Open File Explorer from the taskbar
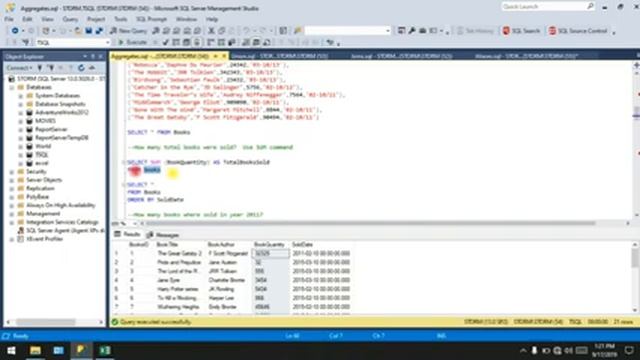Screen dimensions: 640x360 [35, 351]
